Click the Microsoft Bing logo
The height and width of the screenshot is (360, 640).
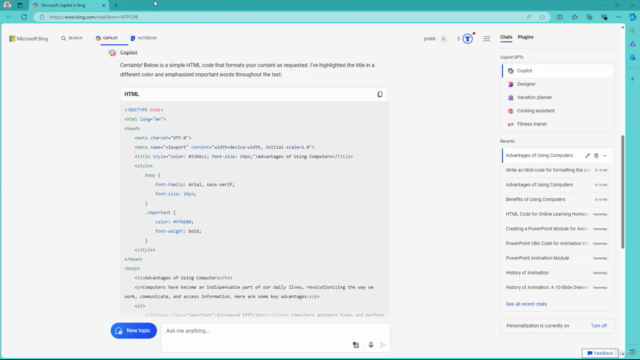click(29, 39)
